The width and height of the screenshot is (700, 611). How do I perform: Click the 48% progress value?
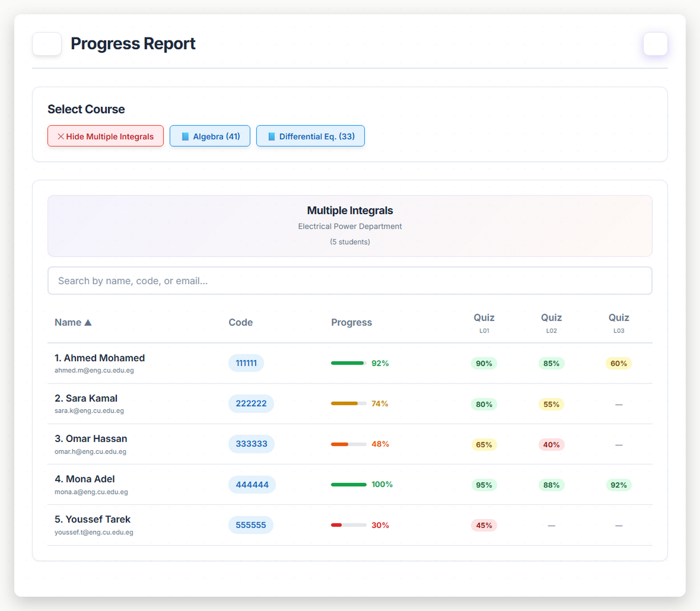[x=380, y=444]
